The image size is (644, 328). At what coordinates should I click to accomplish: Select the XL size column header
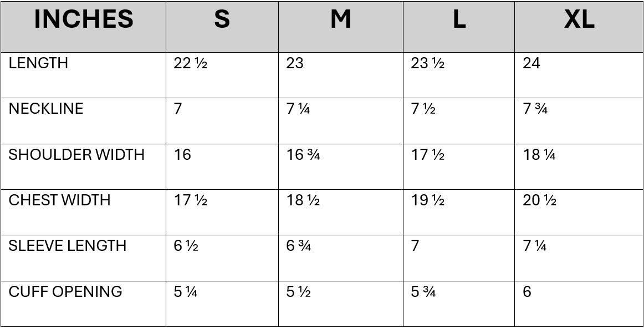[x=579, y=21]
